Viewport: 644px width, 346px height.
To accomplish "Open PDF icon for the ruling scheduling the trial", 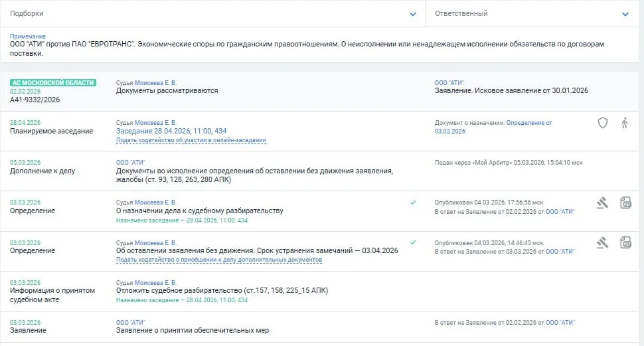I will pos(625,203).
